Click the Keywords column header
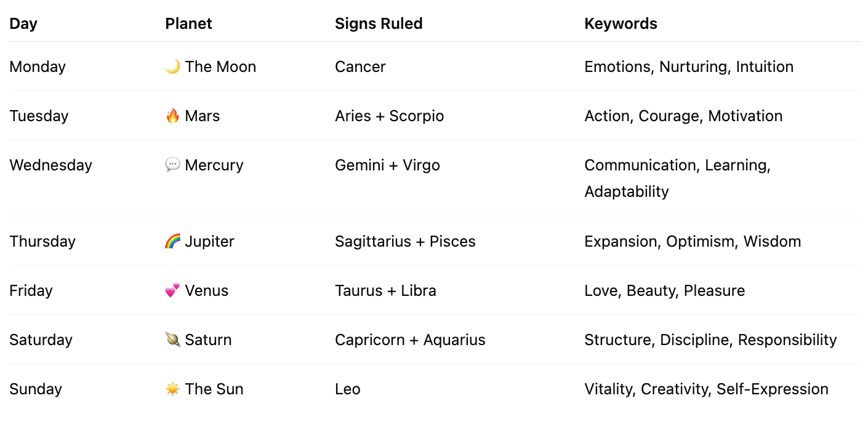868x422 pixels. (x=621, y=23)
